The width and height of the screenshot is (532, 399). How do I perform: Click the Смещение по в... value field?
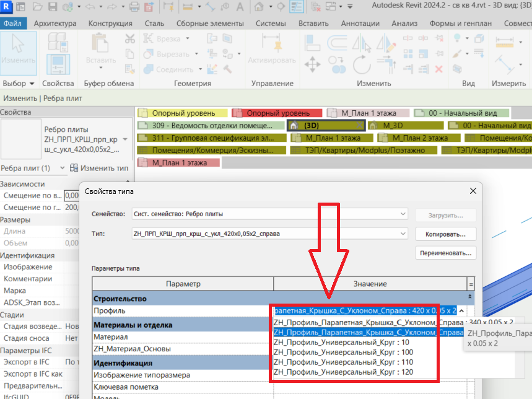(72, 195)
